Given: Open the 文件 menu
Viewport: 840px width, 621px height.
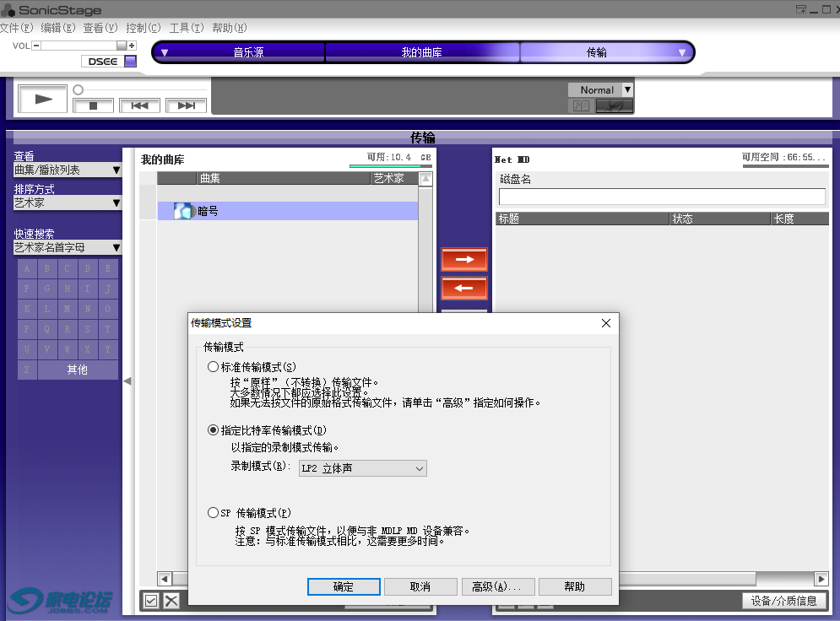Looking at the screenshot, I should [x=17, y=27].
